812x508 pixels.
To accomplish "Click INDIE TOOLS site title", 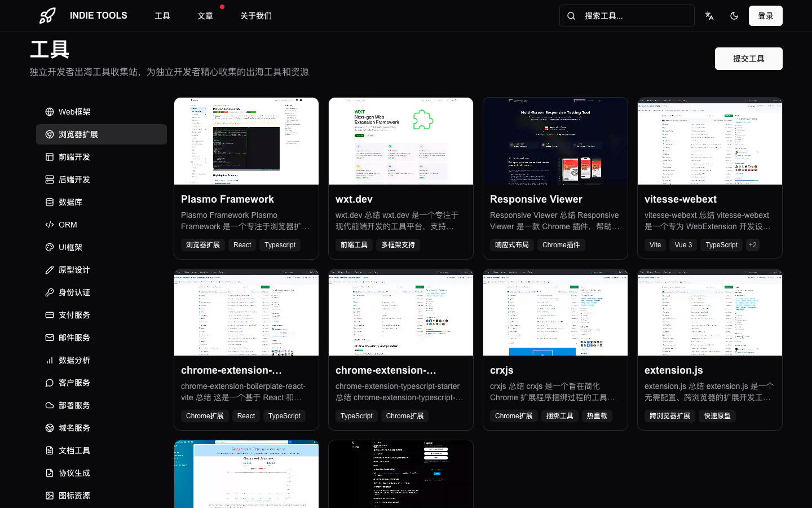I will (99, 16).
